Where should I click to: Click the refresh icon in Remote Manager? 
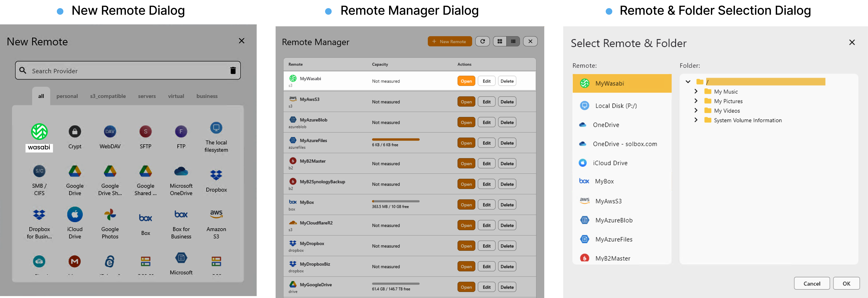(x=483, y=41)
